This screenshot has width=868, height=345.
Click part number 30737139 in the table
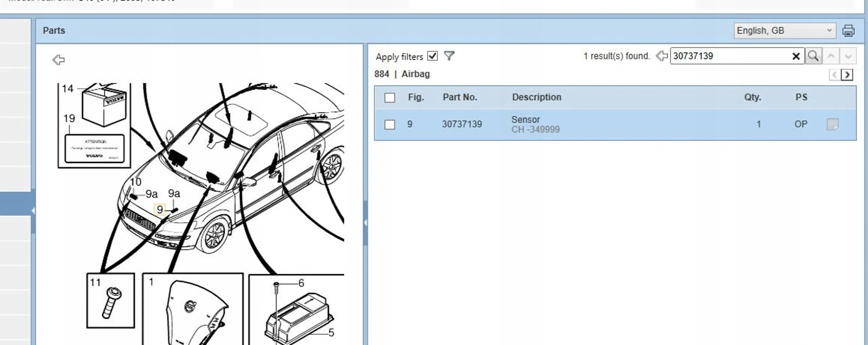[x=462, y=124]
